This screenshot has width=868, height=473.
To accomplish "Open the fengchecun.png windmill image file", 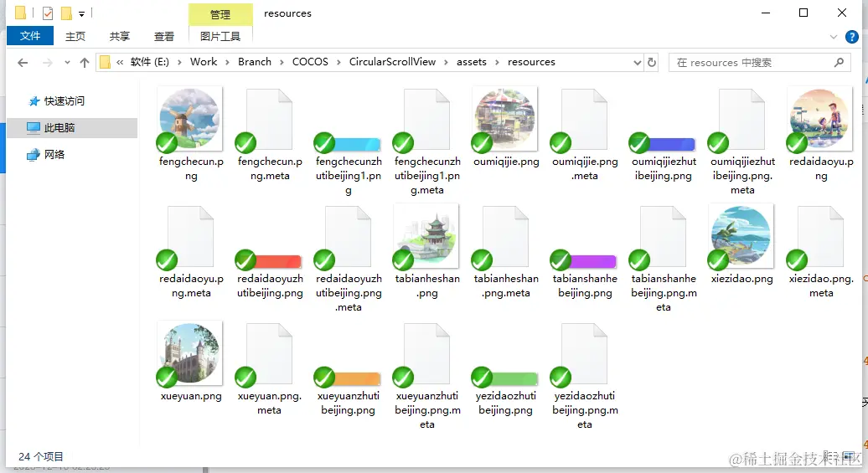I will 190,119.
